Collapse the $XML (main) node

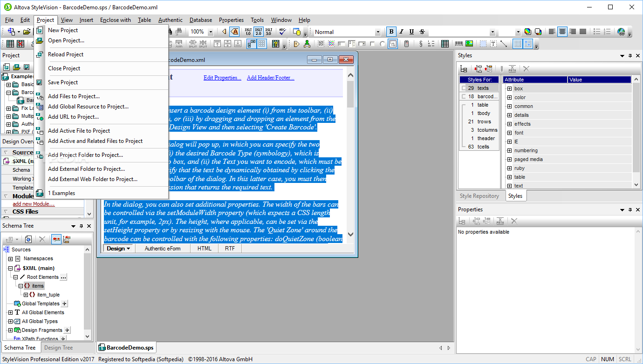[10, 268]
